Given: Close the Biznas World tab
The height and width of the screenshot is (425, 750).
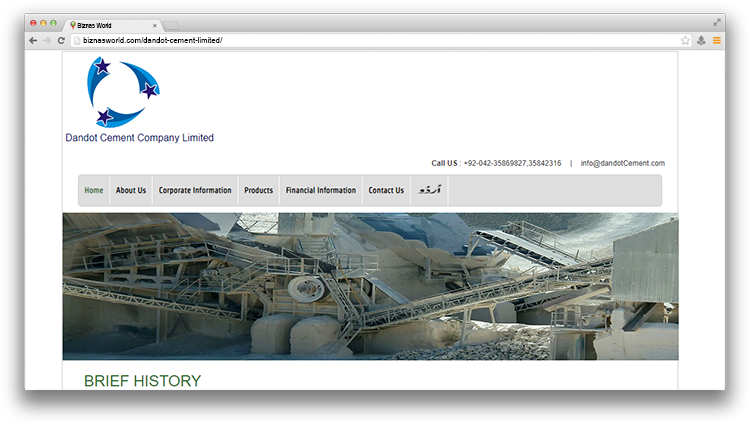Looking at the screenshot, I should tap(155, 25).
